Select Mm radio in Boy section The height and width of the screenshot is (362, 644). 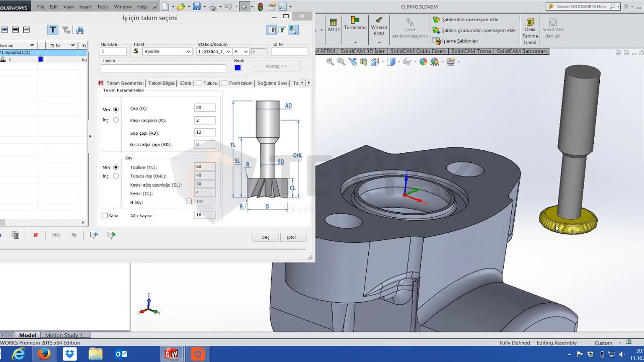116,167
